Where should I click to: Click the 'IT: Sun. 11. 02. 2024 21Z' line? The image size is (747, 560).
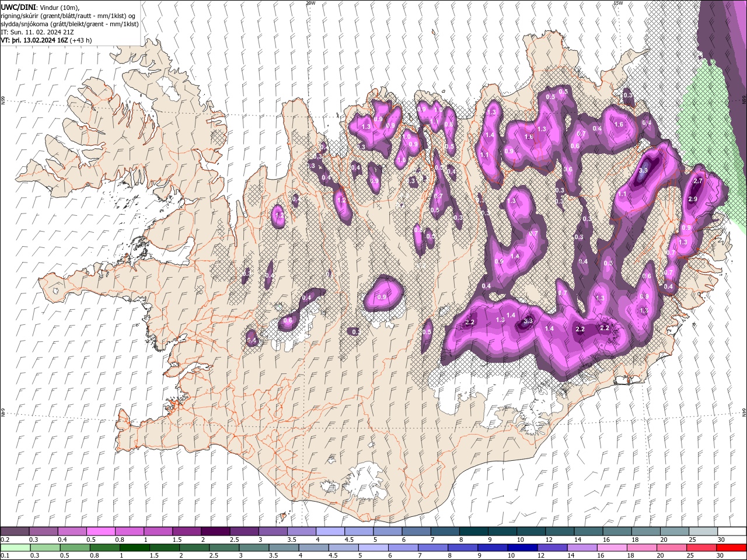(x=39, y=32)
